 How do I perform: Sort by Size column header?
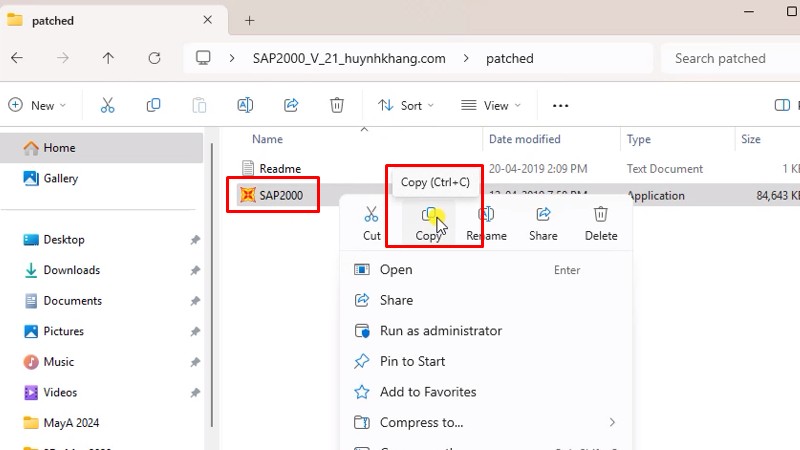[x=751, y=139]
